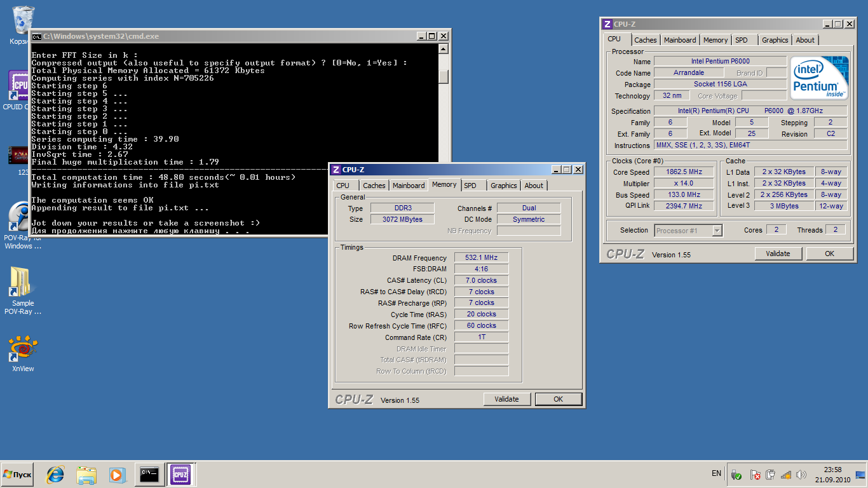Click OK in the right CPU-Z window
The height and width of the screenshot is (488, 868).
tap(829, 254)
